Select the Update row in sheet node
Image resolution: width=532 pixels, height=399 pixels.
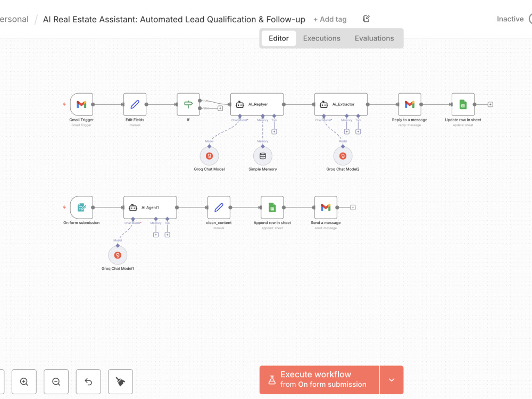[x=463, y=104]
